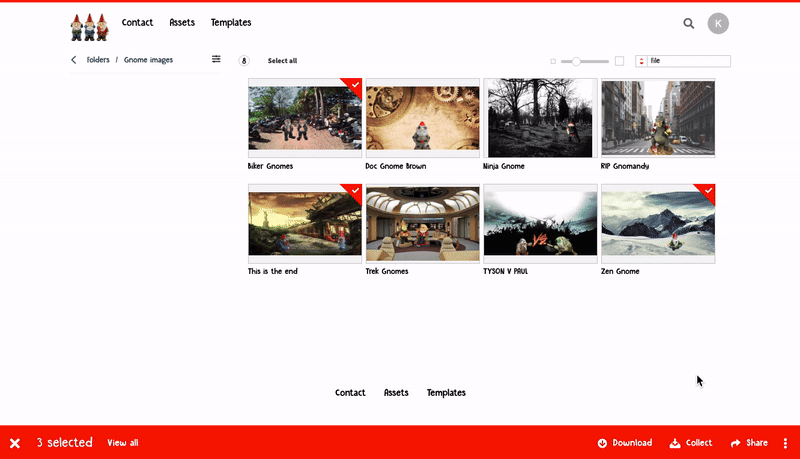
Task: Clear selection with the X icon
Action: click(15, 443)
